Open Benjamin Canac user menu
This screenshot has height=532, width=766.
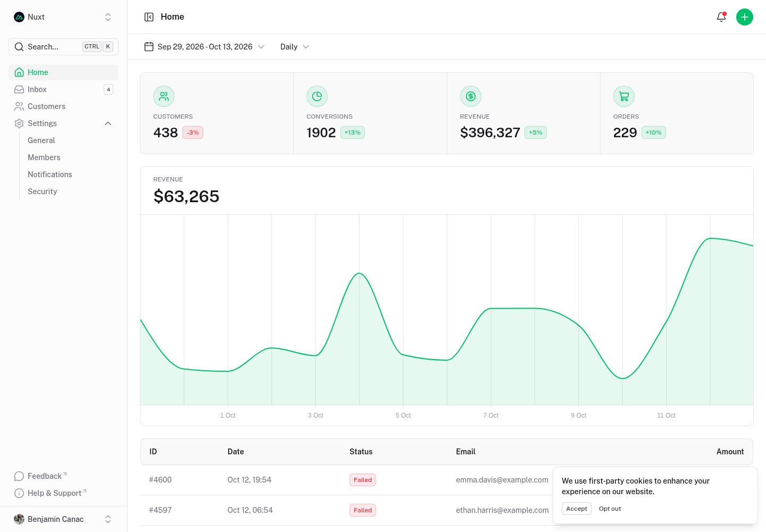tap(64, 519)
